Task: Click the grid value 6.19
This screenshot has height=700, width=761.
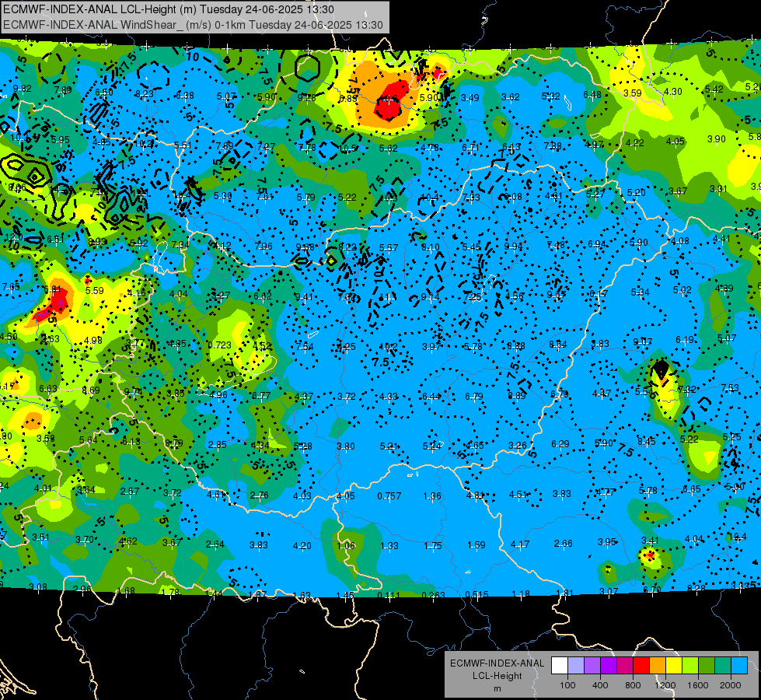Action: [685, 340]
